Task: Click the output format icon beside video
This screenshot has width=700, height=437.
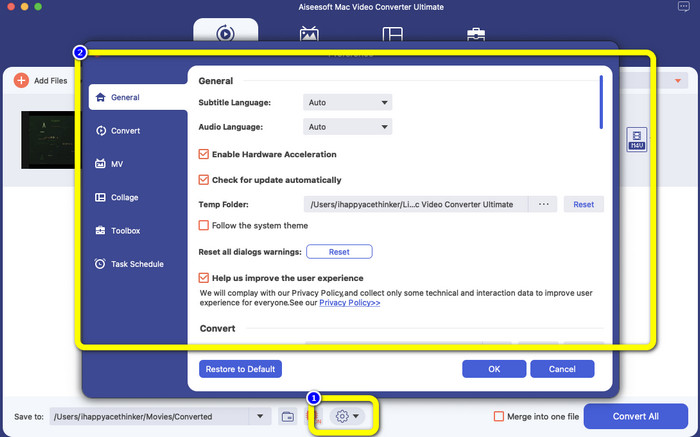Action: 637,140
